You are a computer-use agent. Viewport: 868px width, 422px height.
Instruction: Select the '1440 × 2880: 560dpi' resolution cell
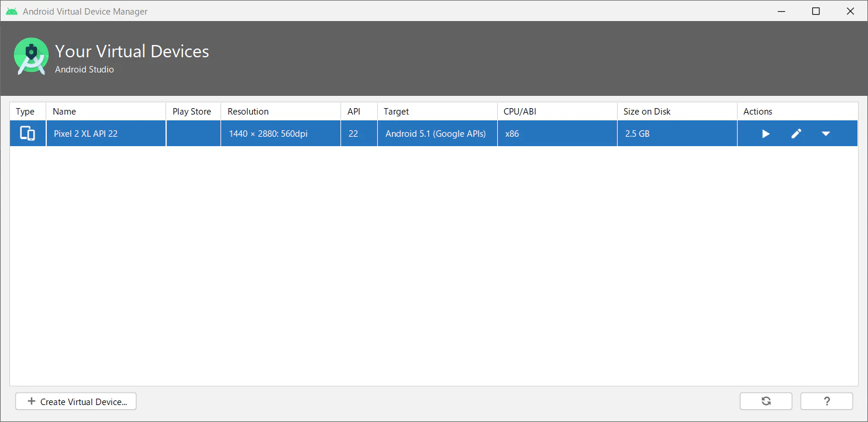click(x=281, y=134)
